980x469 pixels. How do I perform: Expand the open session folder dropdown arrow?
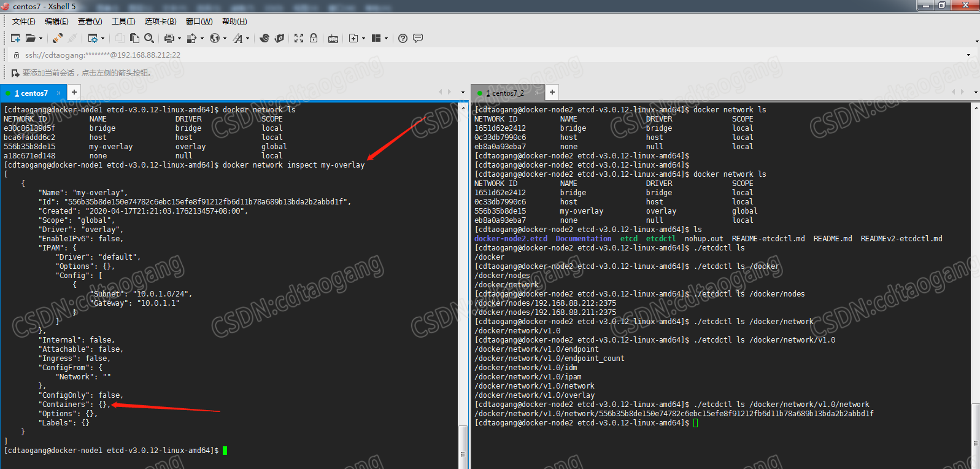click(41, 38)
